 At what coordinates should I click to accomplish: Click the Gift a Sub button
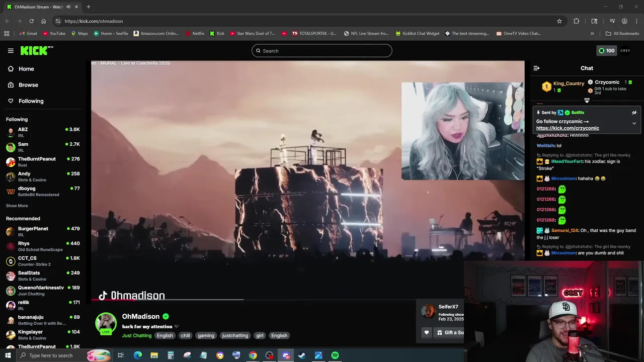point(450,332)
